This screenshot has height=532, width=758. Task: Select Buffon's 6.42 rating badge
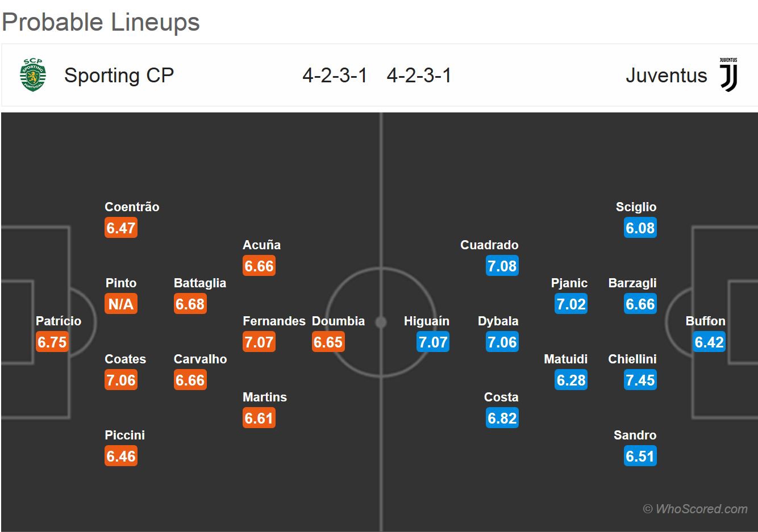[x=709, y=342]
